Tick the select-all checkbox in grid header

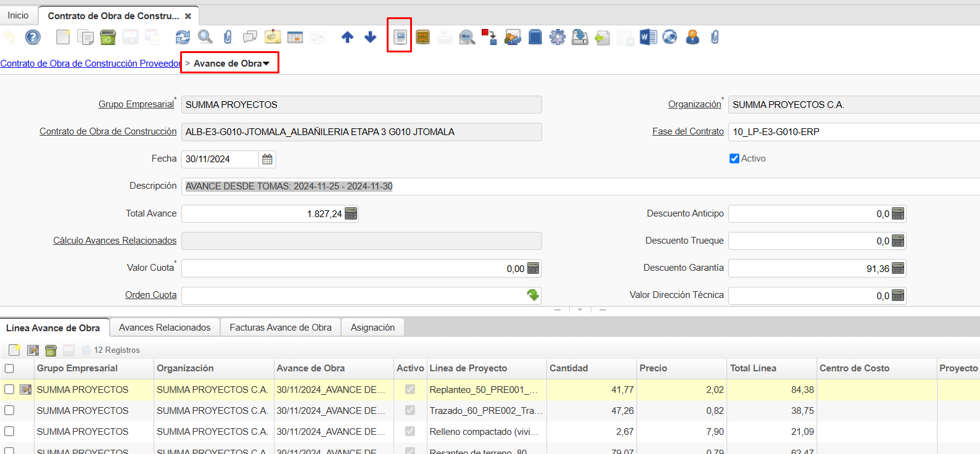pos(9,368)
